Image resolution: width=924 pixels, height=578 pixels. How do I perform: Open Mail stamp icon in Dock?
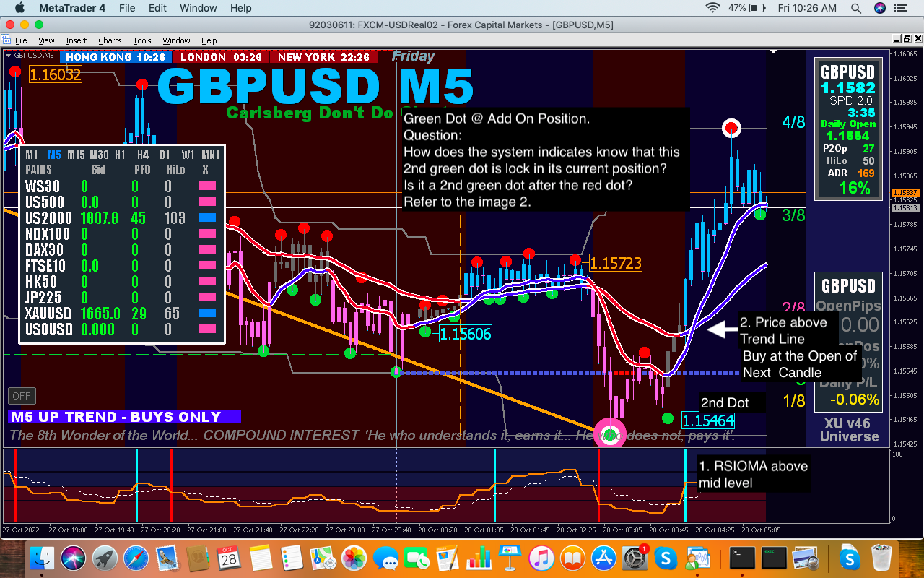coord(167,558)
